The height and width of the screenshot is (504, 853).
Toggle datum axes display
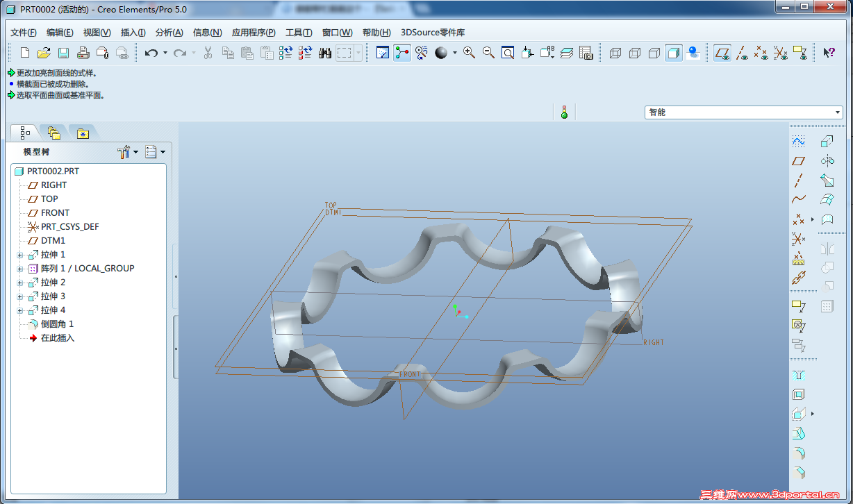coord(742,53)
